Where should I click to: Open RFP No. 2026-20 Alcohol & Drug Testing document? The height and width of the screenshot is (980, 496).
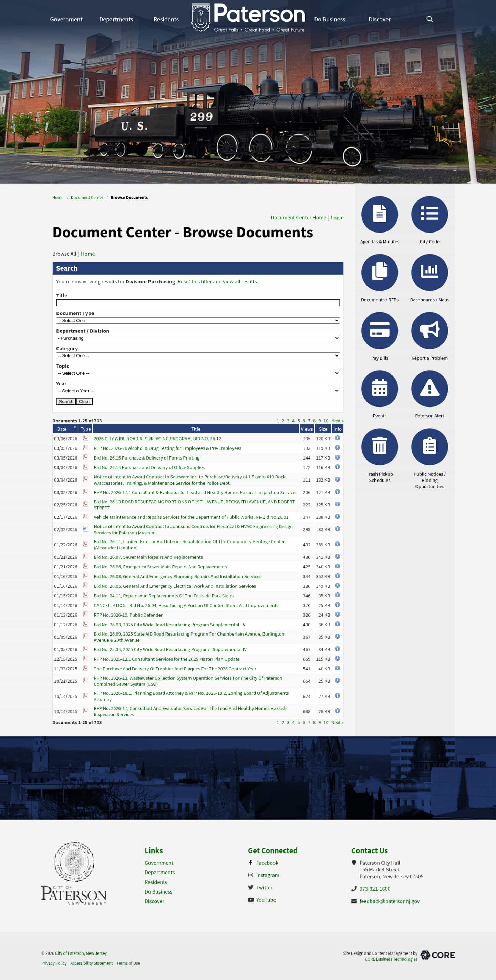tap(167, 448)
